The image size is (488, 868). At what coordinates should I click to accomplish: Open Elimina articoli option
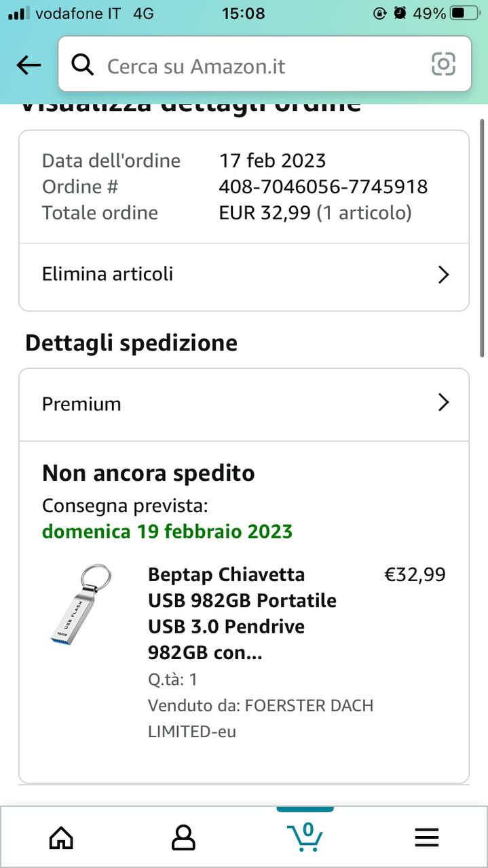click(x=107, y=274)
